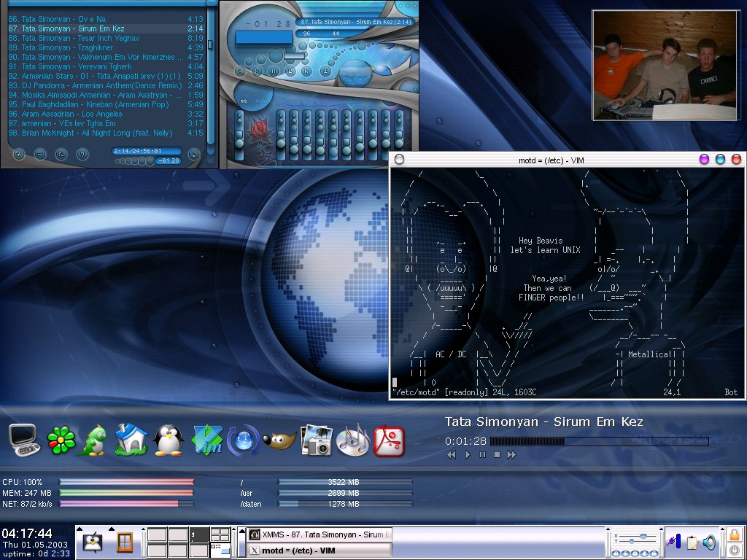Open the window-frame panel icon

click(125, 542)
